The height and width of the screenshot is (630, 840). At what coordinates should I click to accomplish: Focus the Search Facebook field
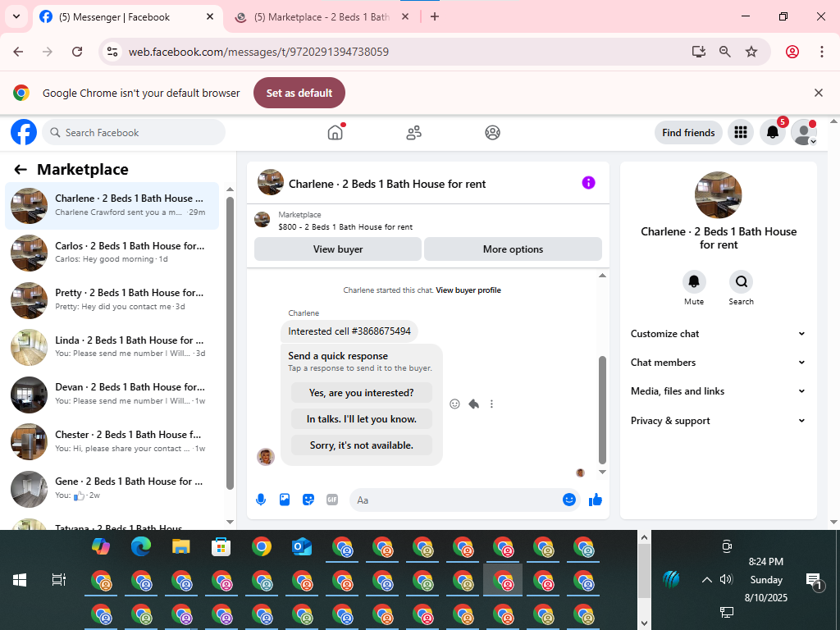[x=134, y=132]
